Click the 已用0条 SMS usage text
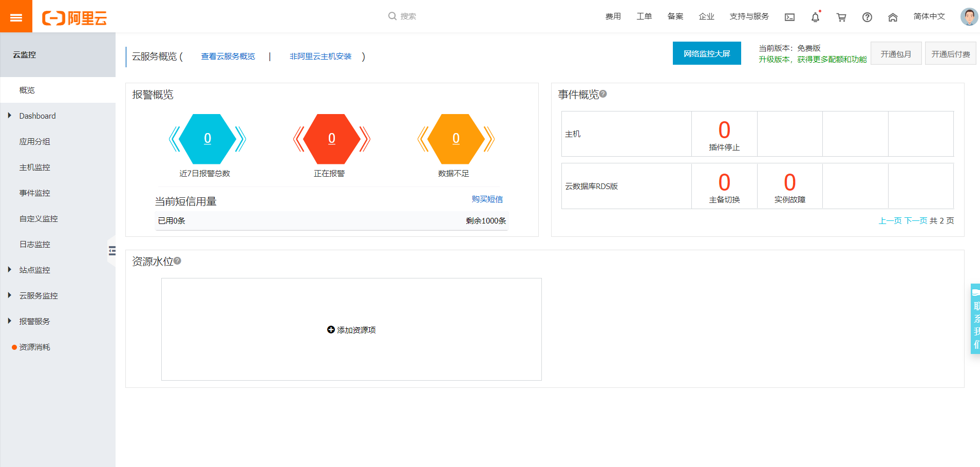This screenshot has width=980, height=467. [x=172, y=220]
